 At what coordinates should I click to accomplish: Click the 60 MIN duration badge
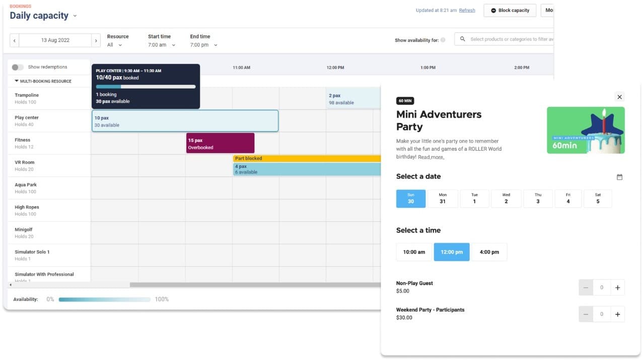point(405,101)
